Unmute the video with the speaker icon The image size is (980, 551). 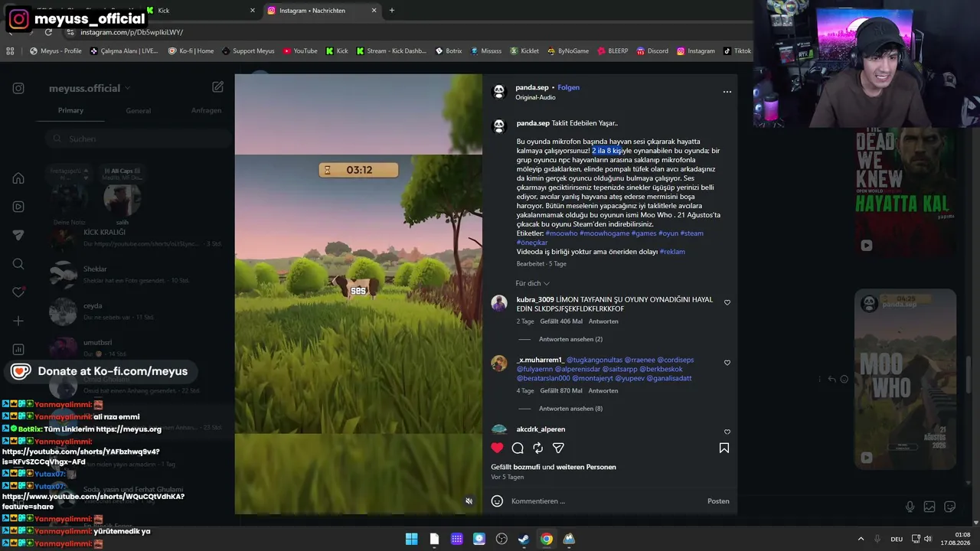pyautogui.click(x=469, y=501)
